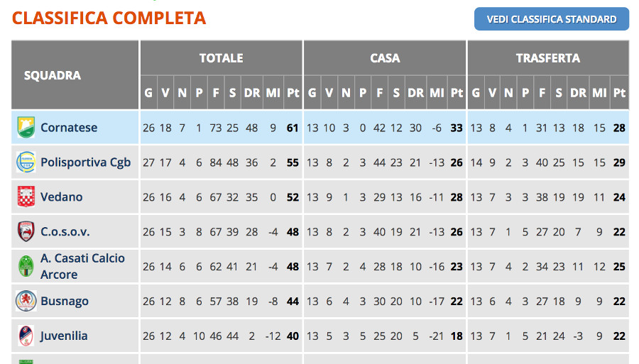This screenshot has height=364, width=639.
Task: Open the Juvenilia team link
Action: pyautogui.click(x=64, y=336)
